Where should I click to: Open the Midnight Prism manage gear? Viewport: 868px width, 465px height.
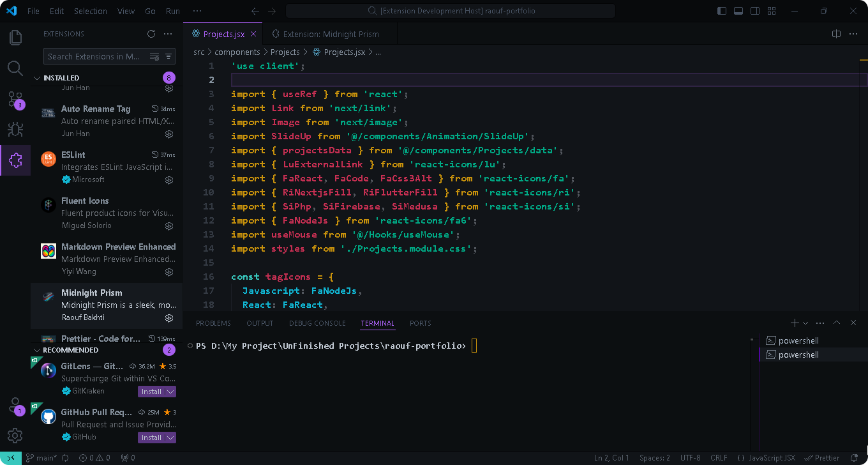click(x=169, y=317)
